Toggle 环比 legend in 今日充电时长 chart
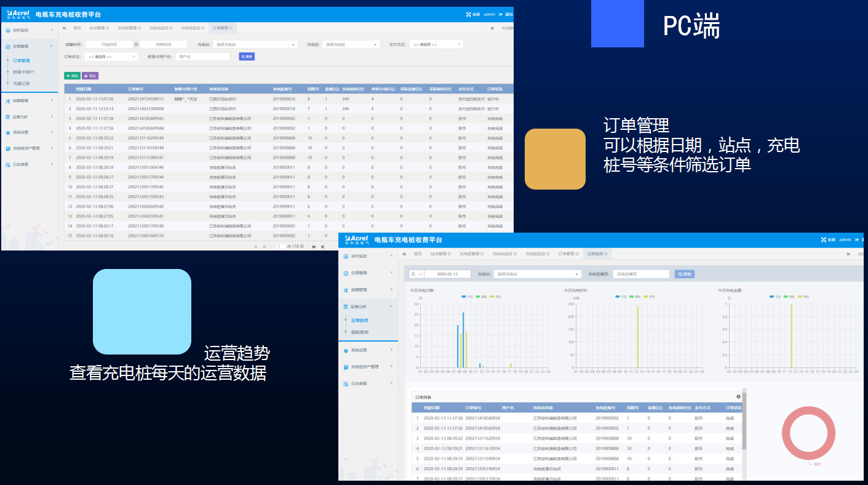Screen dimensions: 868x485 [x=650, y=297]
